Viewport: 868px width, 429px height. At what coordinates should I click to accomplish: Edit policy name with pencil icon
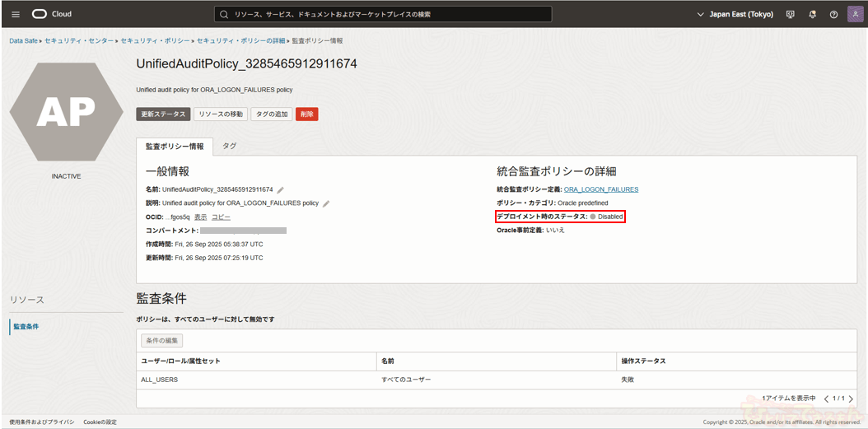(x=281, y=189)
